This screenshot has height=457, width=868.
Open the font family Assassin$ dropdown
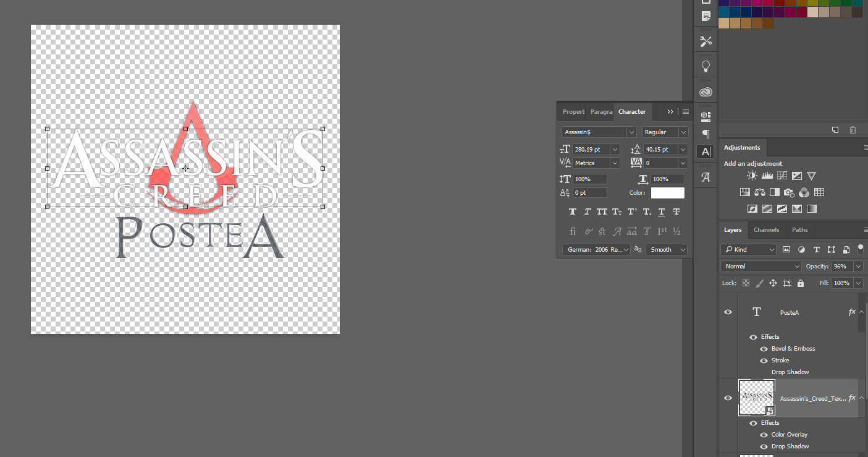631,132
